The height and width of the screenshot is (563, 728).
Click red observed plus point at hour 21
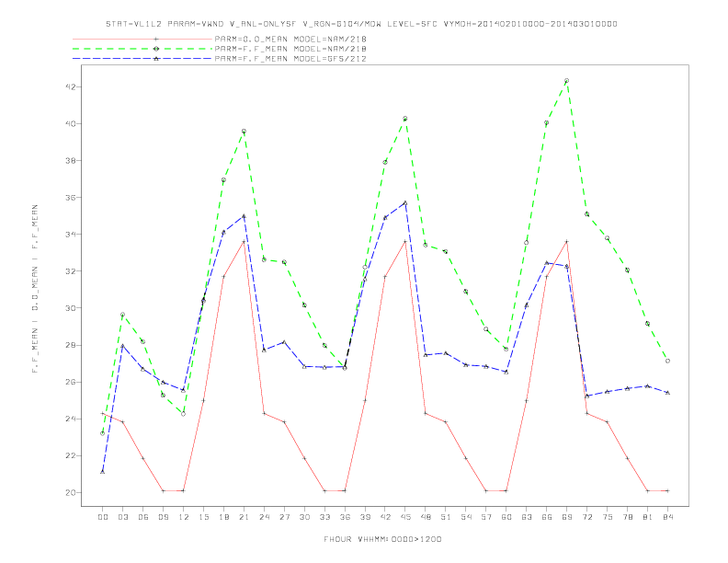(244, 242)
